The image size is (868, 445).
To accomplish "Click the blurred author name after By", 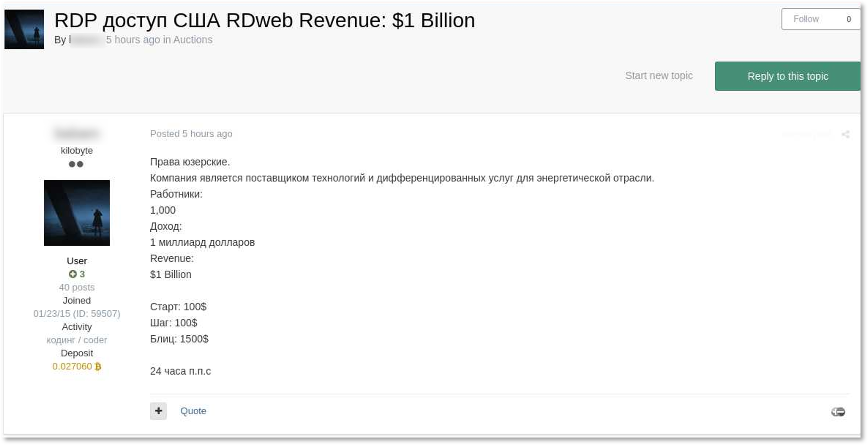I will [86, 40].
